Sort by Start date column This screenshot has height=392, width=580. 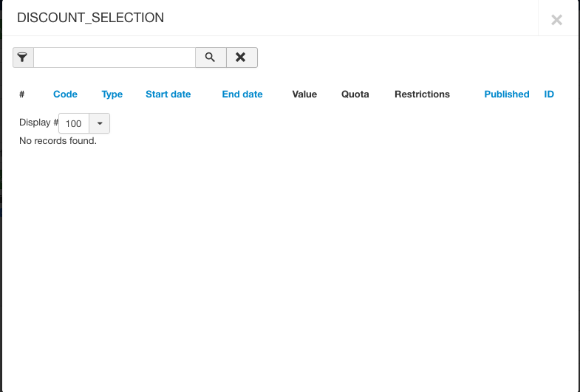(168, 94)
